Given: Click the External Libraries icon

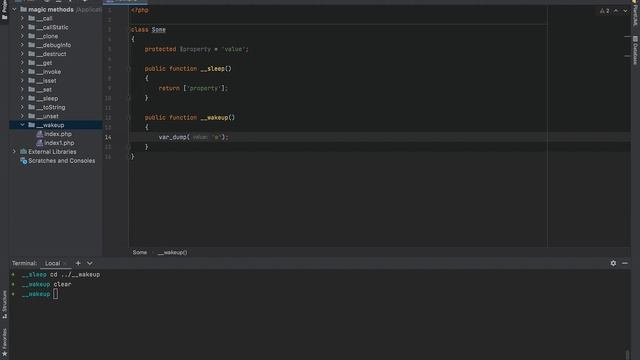Looking at the screenshot, I should 23,152.
